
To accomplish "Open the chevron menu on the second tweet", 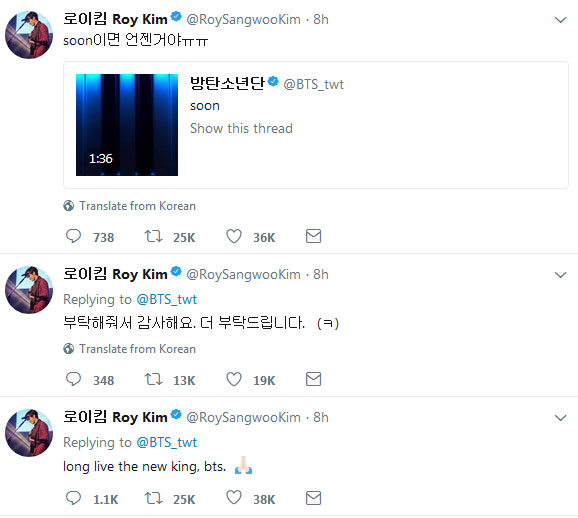I will pos(560,275).
